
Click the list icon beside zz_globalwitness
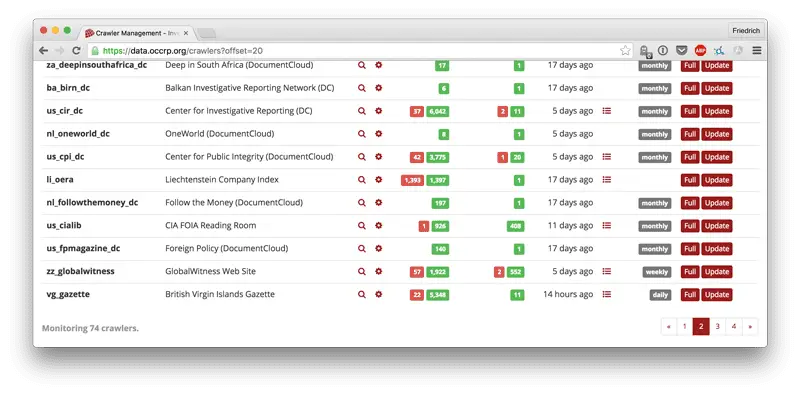point(607,272)
